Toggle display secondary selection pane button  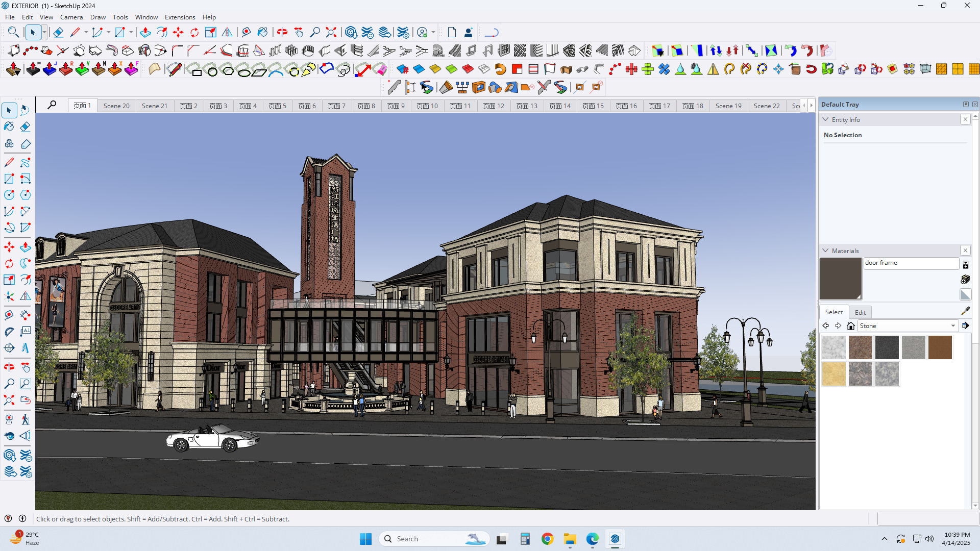point(965,264)
